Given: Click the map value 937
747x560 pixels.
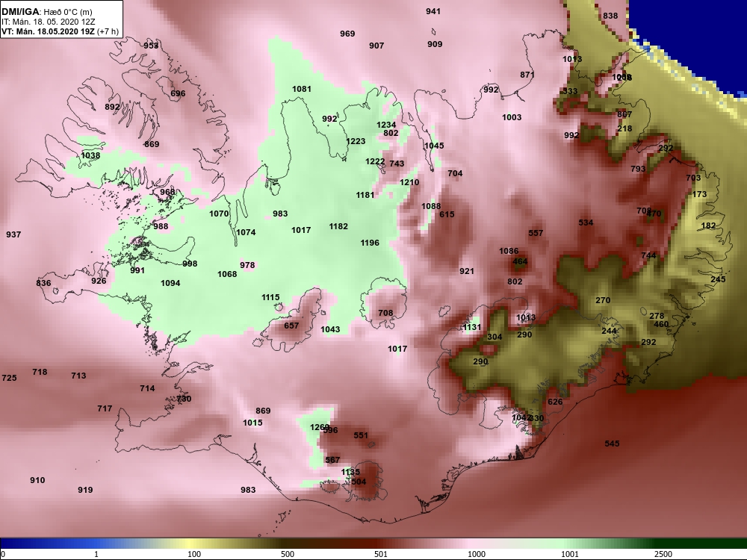Looking at the screenshot, I should pyautogui.click(x=13, y=234).
